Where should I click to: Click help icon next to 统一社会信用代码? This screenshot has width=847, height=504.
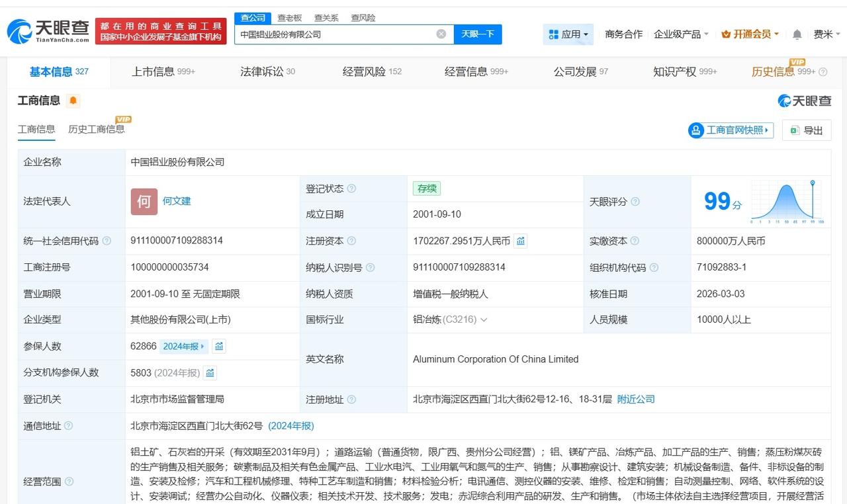[107, 241]
